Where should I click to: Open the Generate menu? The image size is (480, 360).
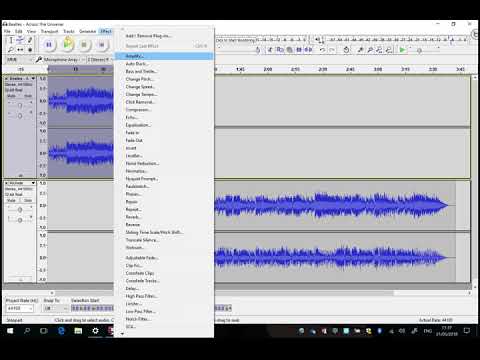(x=88, y=31)
